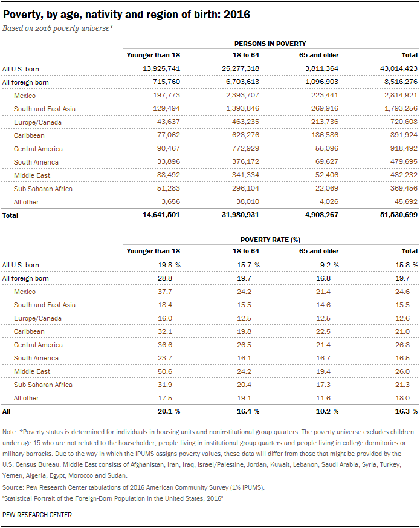The width and height of the screenshot is (420, 528).
Task: Select the Mexico row label in top table
Action: pyautogui.click(x=25, y=96)
